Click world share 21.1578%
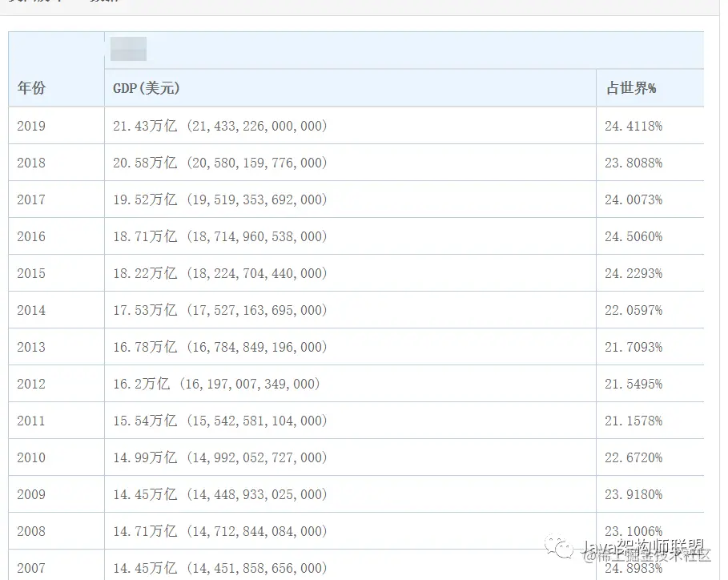 pos(633,421)
